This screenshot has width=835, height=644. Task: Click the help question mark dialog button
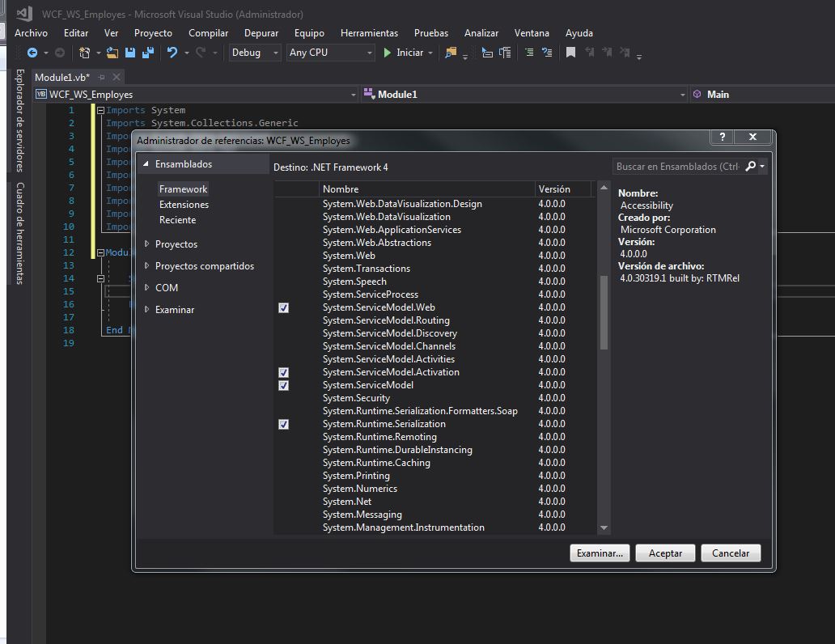click(x=722, y=137)
